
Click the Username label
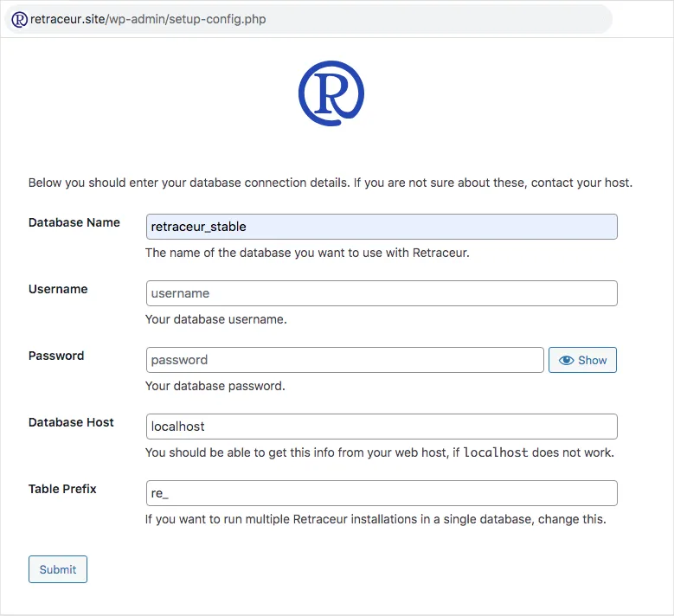click(58, 289)
